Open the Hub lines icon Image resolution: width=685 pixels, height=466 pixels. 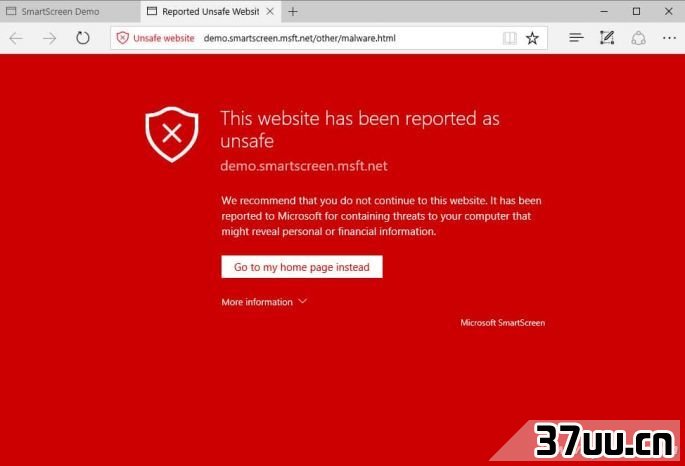tap(576, 38)
